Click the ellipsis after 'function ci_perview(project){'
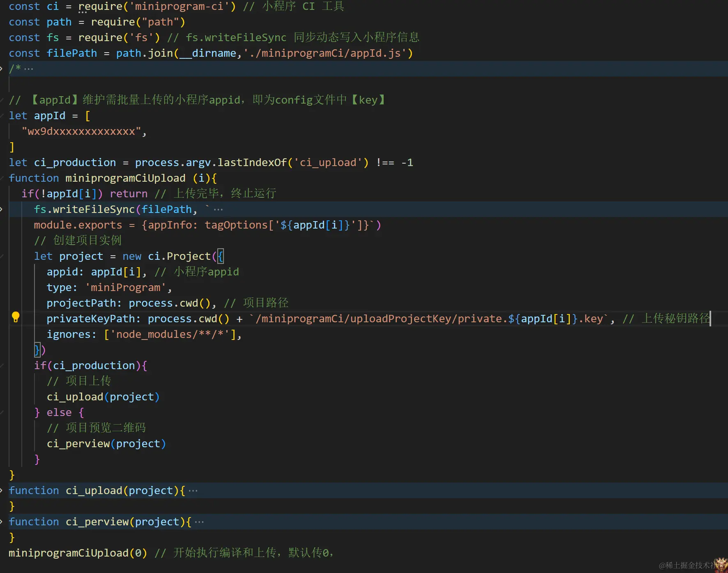The image size is (728, 573). coord(199,522)
